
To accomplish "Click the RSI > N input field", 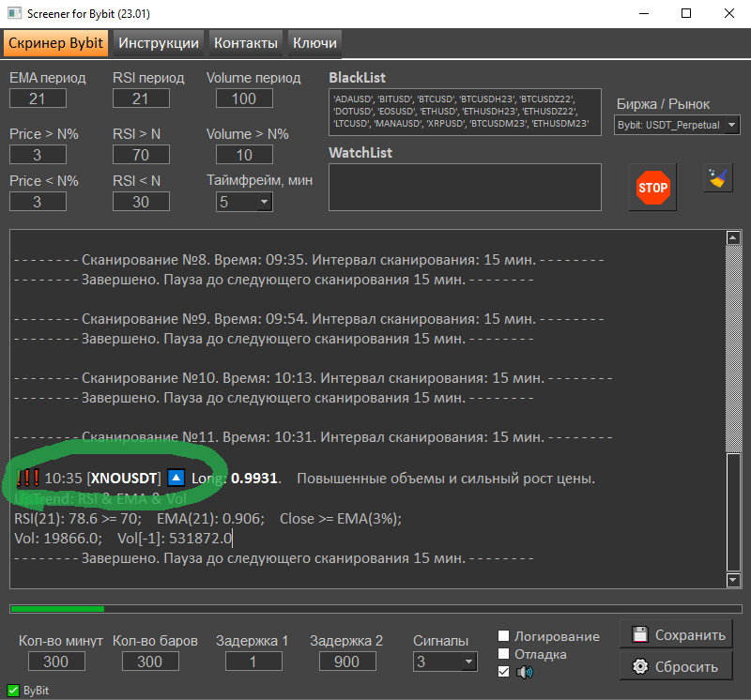I will point(141,155).
